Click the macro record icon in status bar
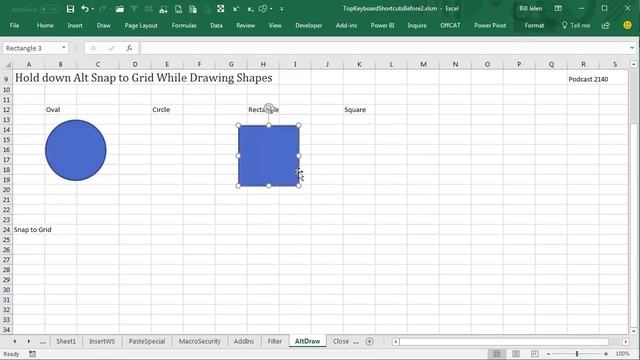The image size is (640, 360). point(32,354)
